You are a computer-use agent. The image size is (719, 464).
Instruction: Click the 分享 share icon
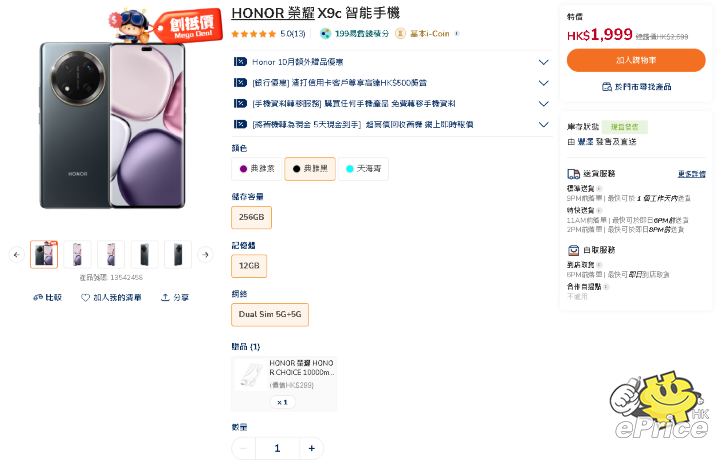[x=165, y=297]
